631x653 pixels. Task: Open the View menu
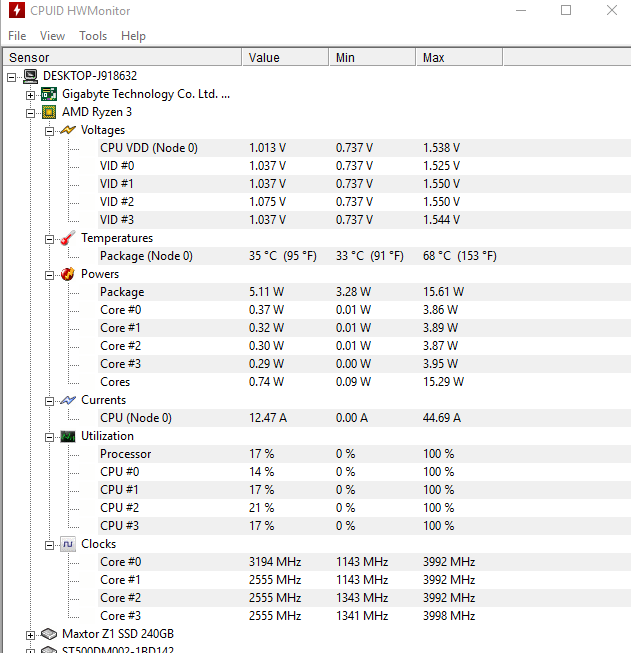pyautogui.click(x=52, y=36)
